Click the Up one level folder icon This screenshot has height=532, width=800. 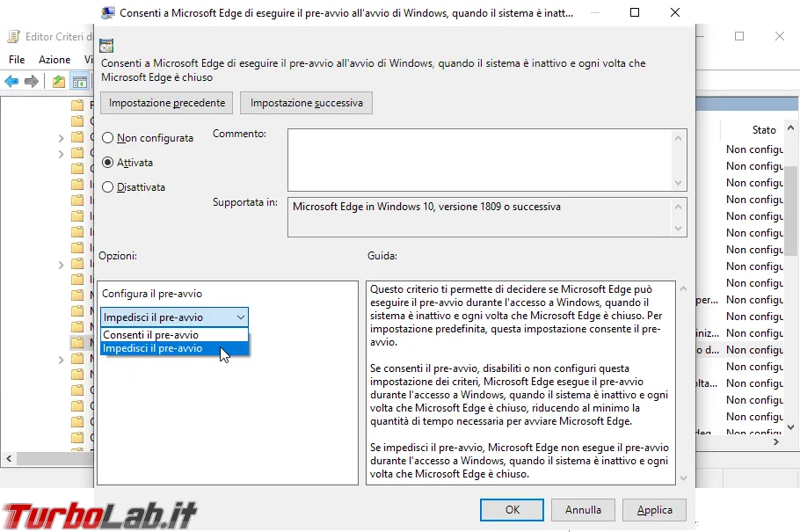point(59,81)
